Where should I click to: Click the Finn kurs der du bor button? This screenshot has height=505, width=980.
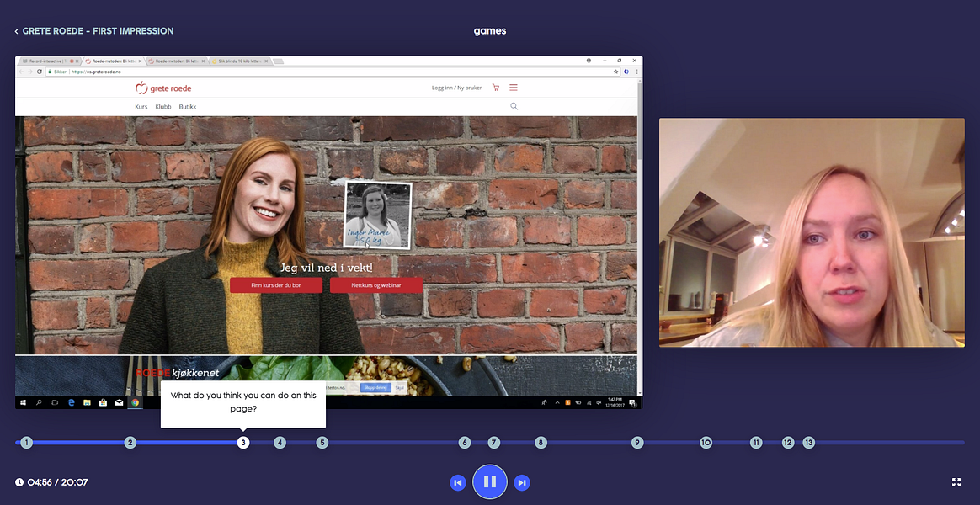pos(276,285)
